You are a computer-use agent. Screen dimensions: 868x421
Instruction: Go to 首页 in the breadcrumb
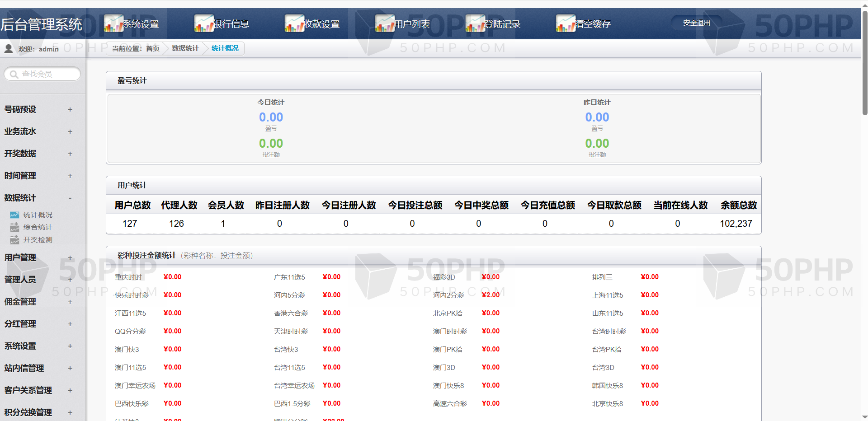tap(152, 48)
